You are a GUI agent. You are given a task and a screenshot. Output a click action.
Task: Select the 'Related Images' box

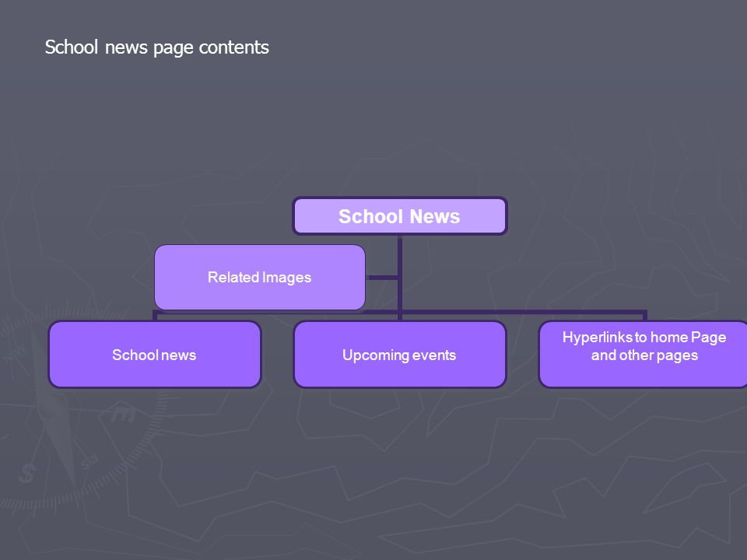click(x=260, y=277)
